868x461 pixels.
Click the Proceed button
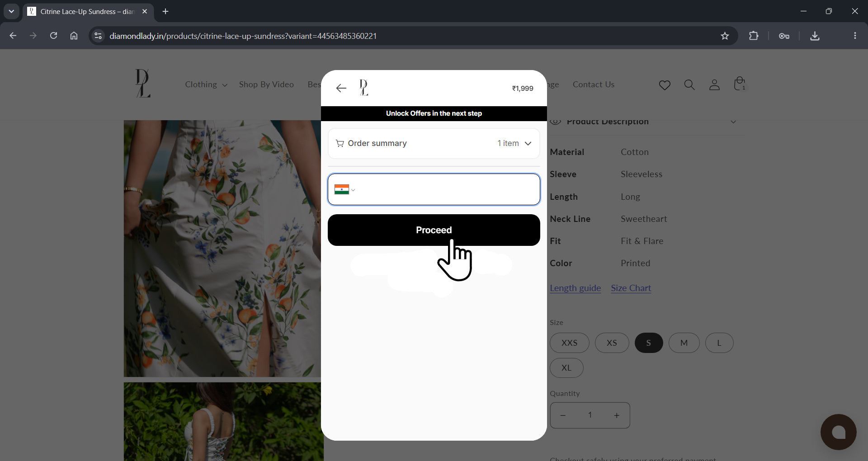(x=434, y=230)
